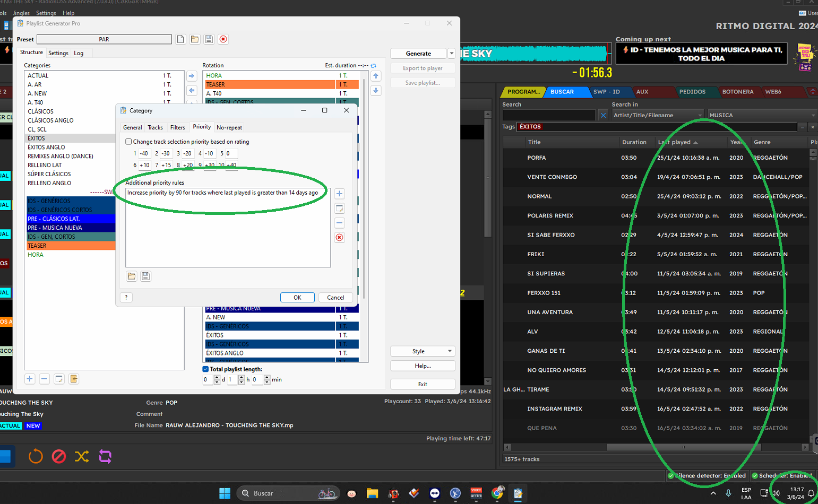Save the preset with the floppy disk icon
Viewport: 818px width, 504px height.
[x=209, y=39]
